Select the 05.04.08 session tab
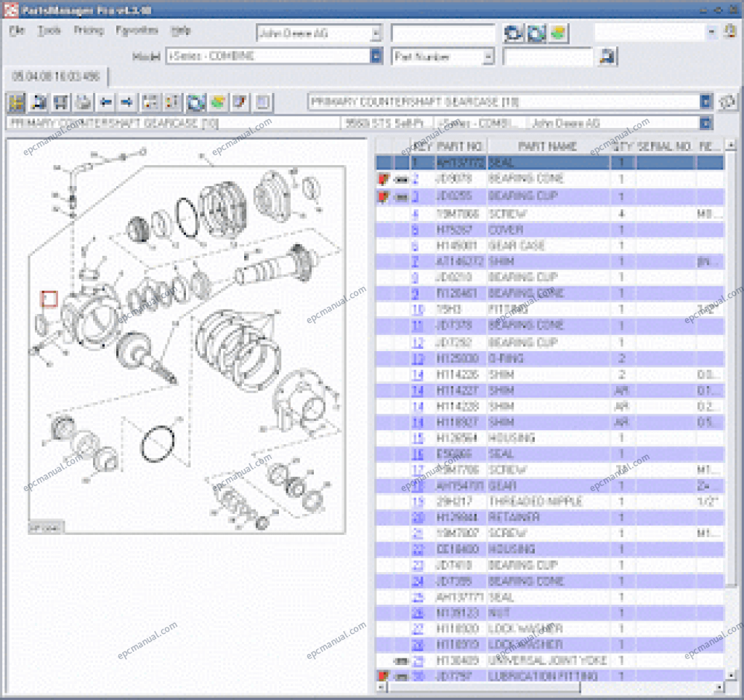 [56, 76]
